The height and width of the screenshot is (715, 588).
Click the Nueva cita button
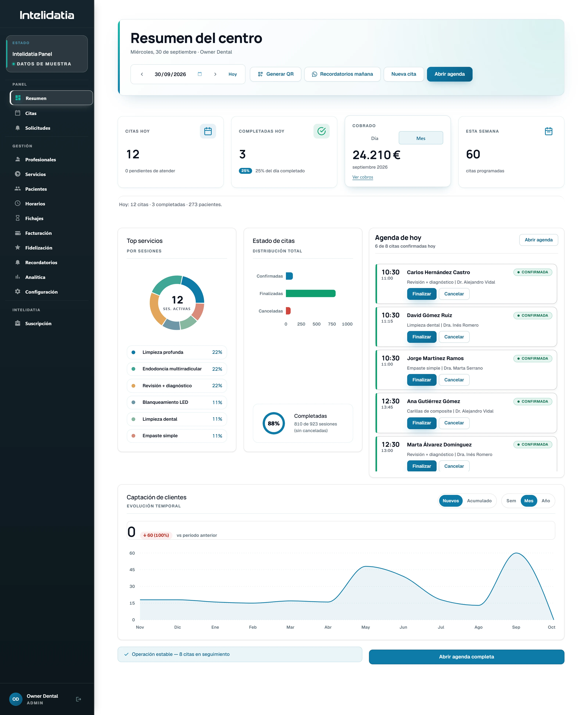point(404,74)
